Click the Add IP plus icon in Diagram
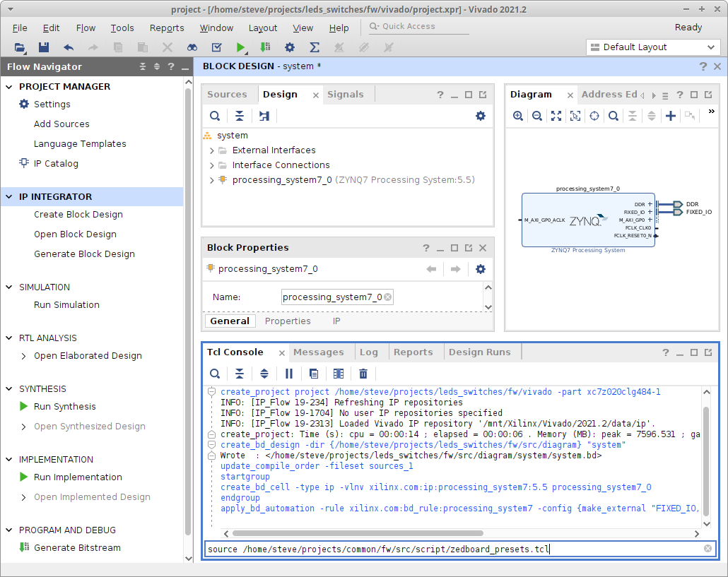Screen dimensions: 728x577 671,116
